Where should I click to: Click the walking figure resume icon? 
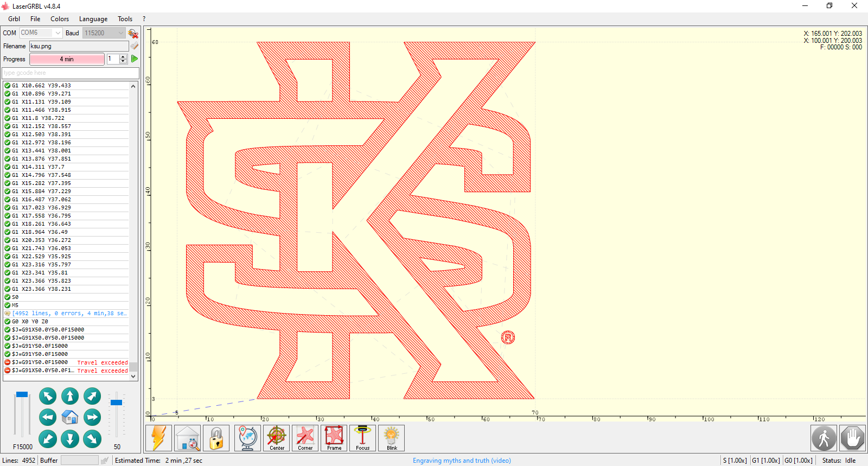coord(824,438)
